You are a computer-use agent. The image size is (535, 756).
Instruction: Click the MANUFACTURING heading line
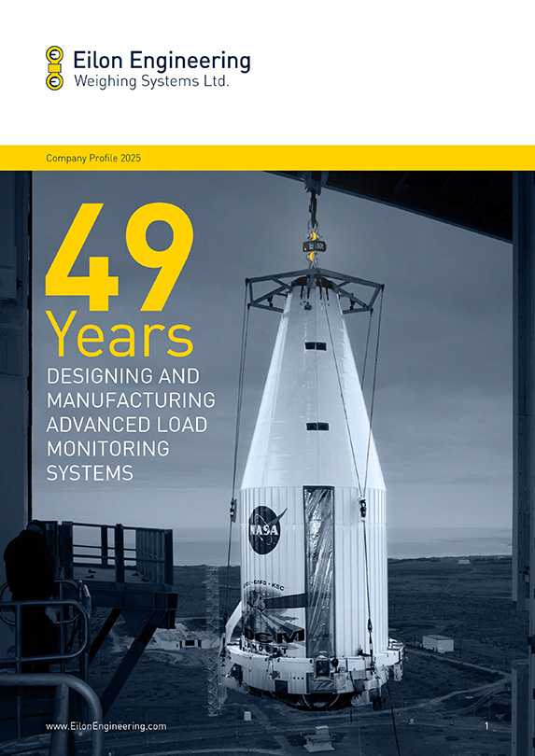[131, 400]
